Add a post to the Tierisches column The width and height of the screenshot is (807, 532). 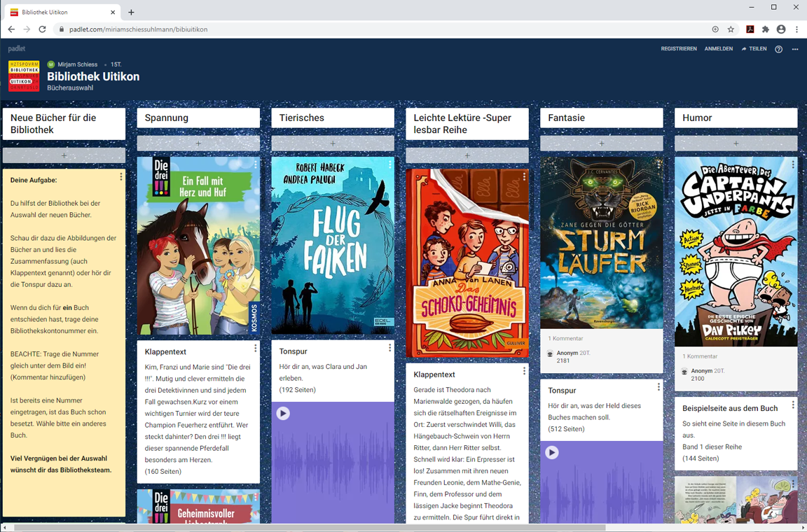(x=333, y=143)
